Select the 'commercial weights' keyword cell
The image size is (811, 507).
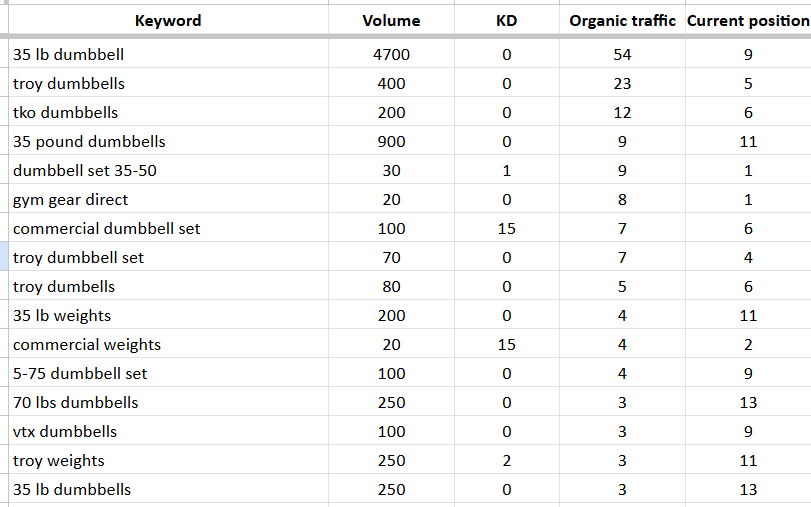(x=168, y=344)
